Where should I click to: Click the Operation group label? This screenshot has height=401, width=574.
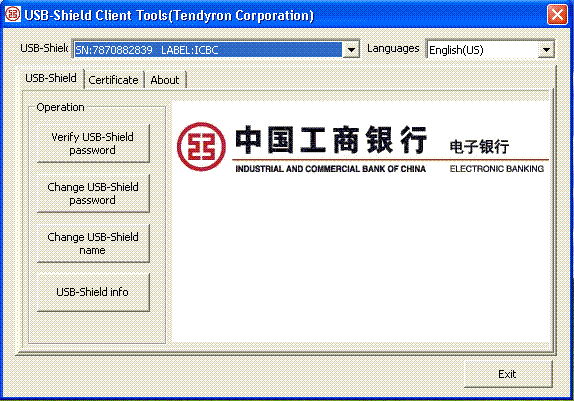60,107
